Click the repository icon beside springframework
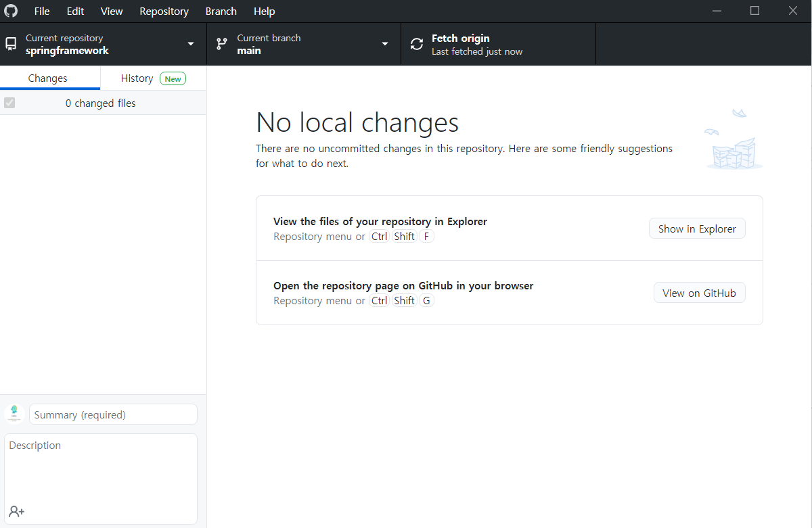Image resolution: width=812 pixels, height=528 pixels. pyautogui.click(x=11, y=44)
